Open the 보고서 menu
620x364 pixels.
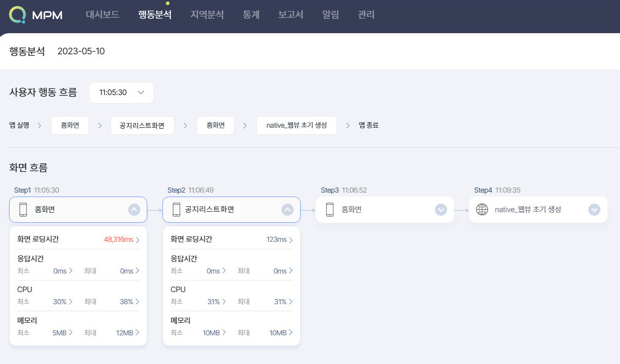click(x=291, y=15)
